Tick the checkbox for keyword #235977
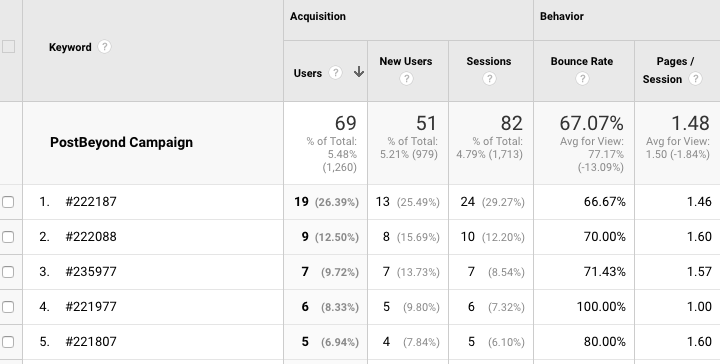The height and width of the screenshot is (364, 720). tap(8, 272)
